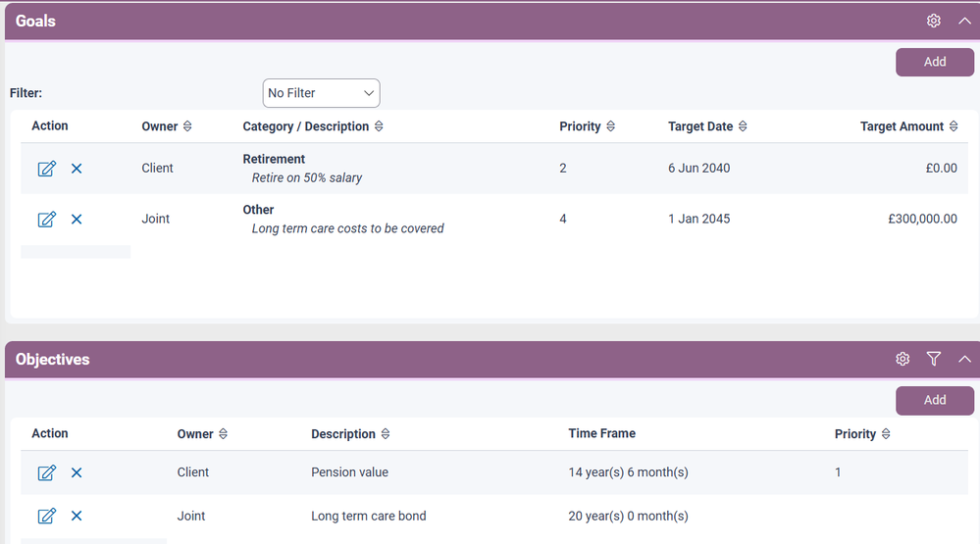980x544 pixels.
Task: Open the No Filter dropdown
Action: click(321, 93)
